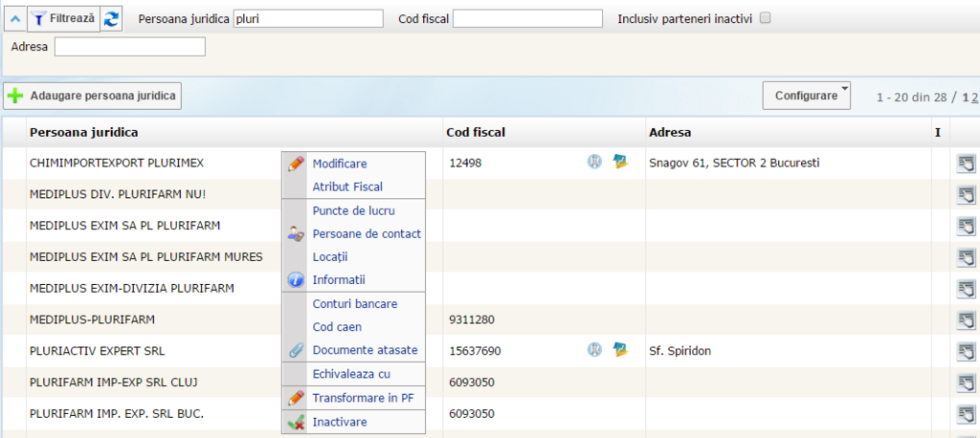Click Informatii in the context menu
Screen dimensions: 980x438
click(x=339, y=280)
